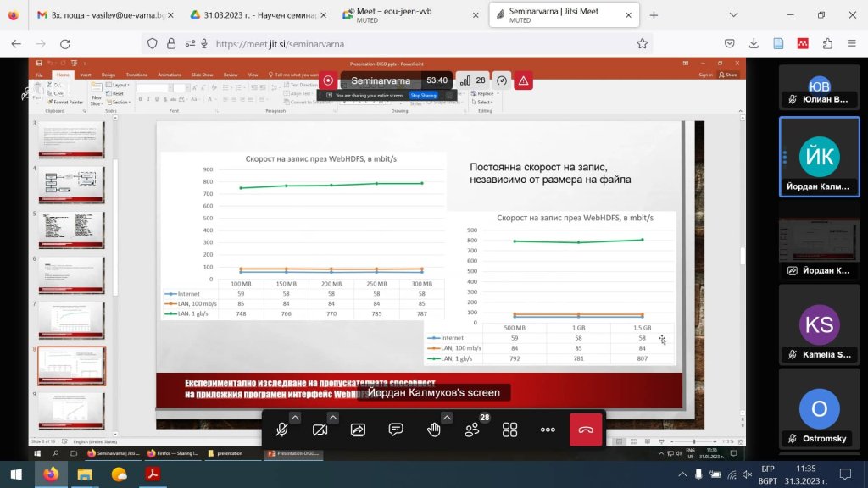Raise your hand in the meeting
The image size is (868, 488).
click(x=434, y=430)
